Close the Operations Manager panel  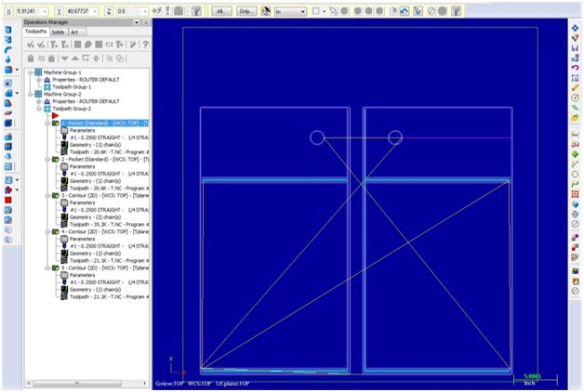(x=146, y=22)
